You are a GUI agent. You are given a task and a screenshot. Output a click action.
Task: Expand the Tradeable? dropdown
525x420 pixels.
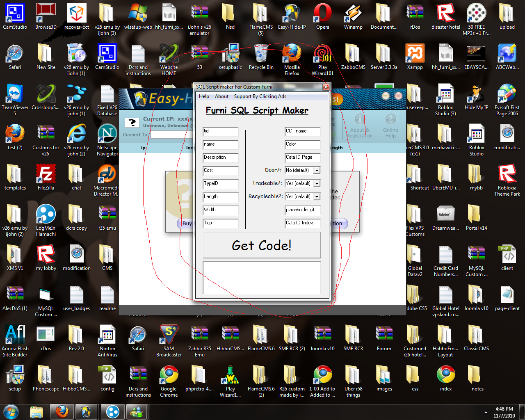(x=317, y=183)
